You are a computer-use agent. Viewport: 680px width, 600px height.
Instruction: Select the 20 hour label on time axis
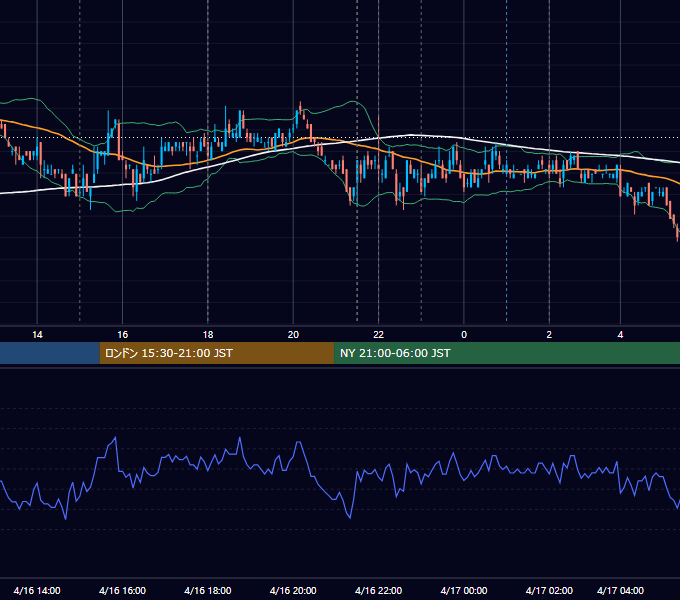pyautogui.click(x=293, y=335)
